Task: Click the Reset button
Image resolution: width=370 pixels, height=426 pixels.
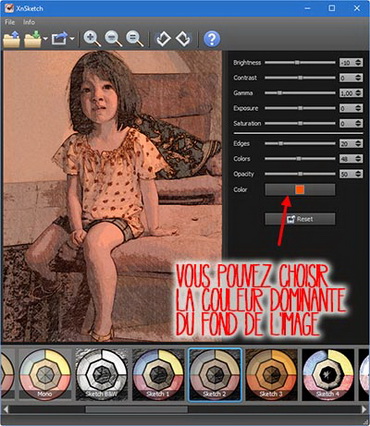Action: [300, 219]
